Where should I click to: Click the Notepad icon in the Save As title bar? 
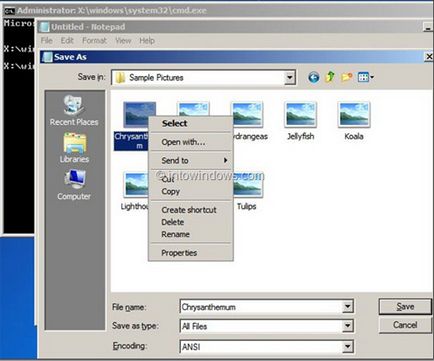pos(48,57)
